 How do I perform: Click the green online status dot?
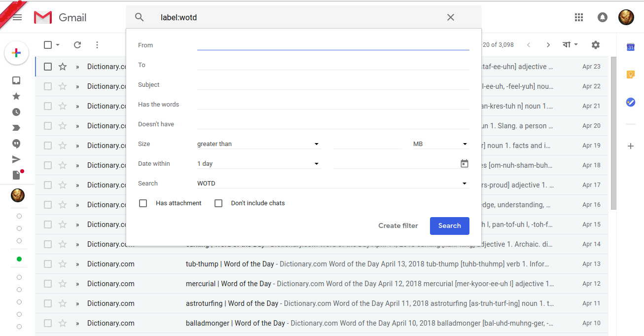[x=19, y=259]
